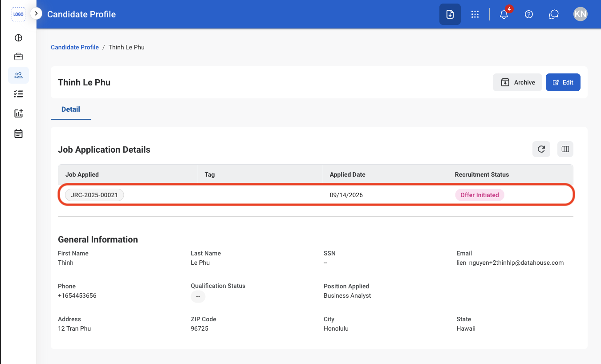This screenshot has height=364, width=601.
Task: Open notifications bell with 4 badge
Action: [504, 14]
